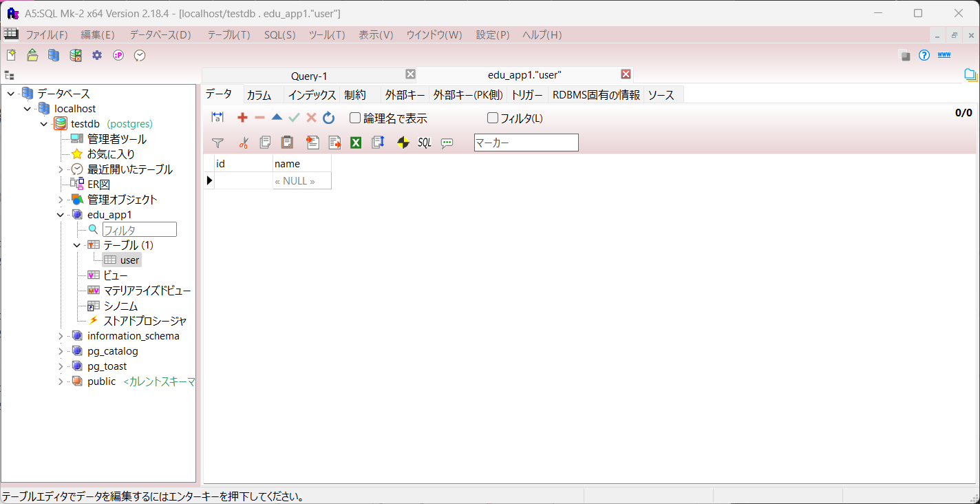Click the scissors cut icon
The height and width of the screenshot is (504, 980).
pos(244,143)
